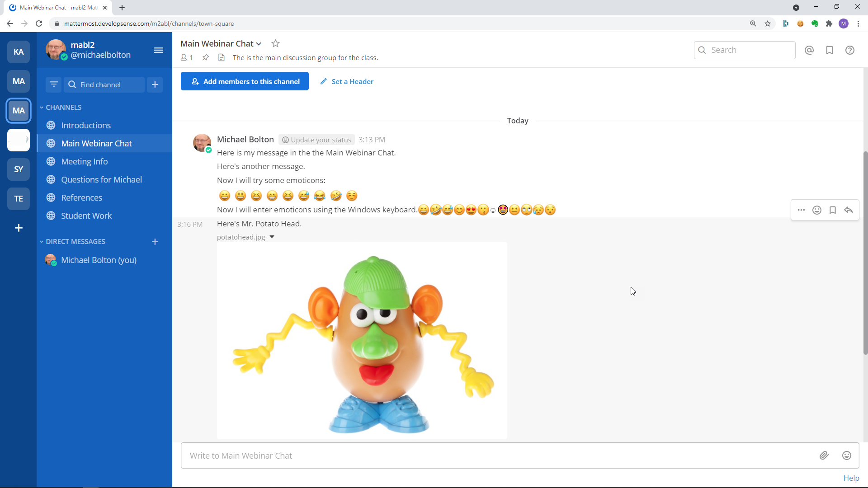The width and height of the screenshot is (868, 488).
Task: Reload the browser page
Action: (x=39, y=23)
